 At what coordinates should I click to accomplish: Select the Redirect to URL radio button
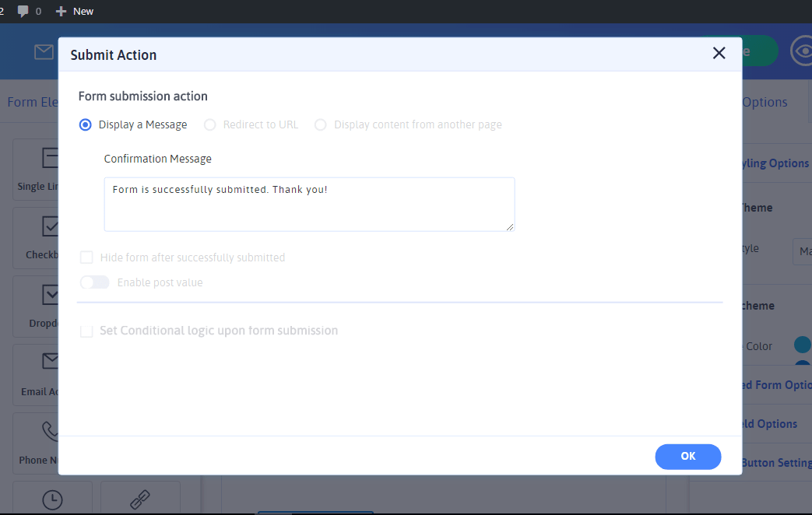coord(209,124)
